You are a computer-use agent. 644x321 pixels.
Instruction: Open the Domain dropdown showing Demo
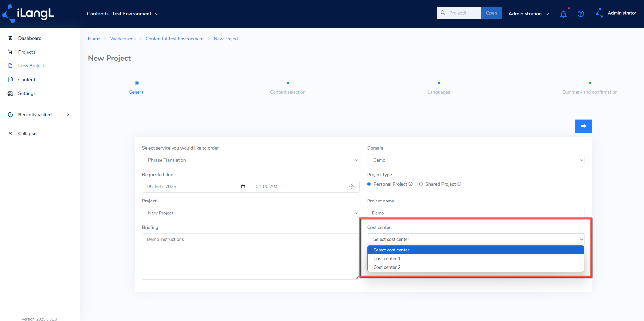pyautogui.click(x=476, y=160)
